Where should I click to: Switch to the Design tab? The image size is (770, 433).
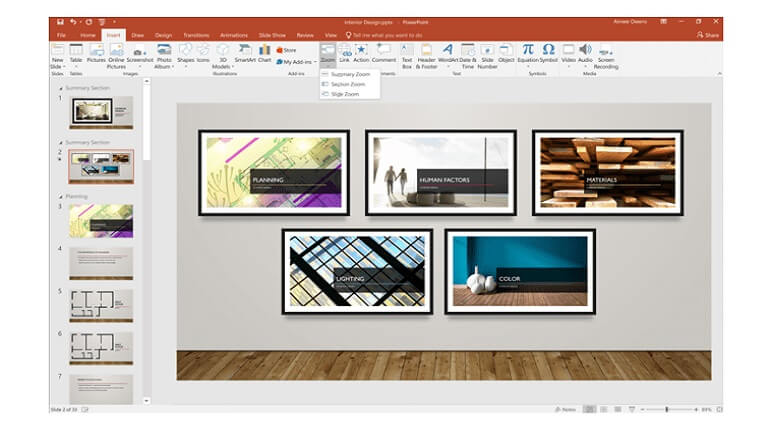coord(164,35)
